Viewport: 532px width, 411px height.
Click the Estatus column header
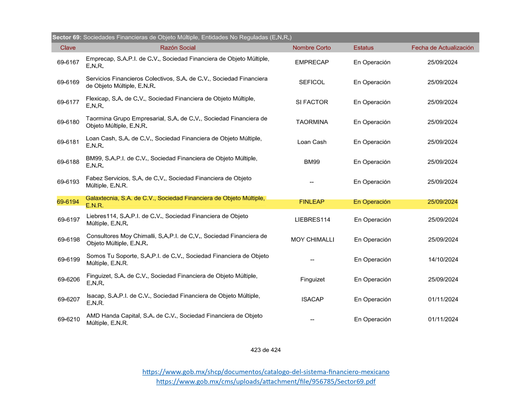(363, 48)
